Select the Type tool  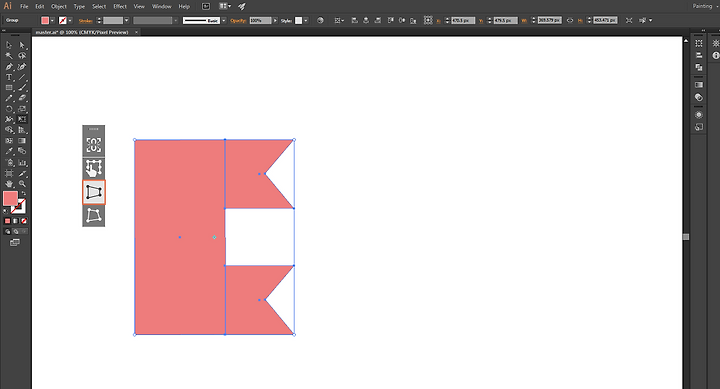9,77
